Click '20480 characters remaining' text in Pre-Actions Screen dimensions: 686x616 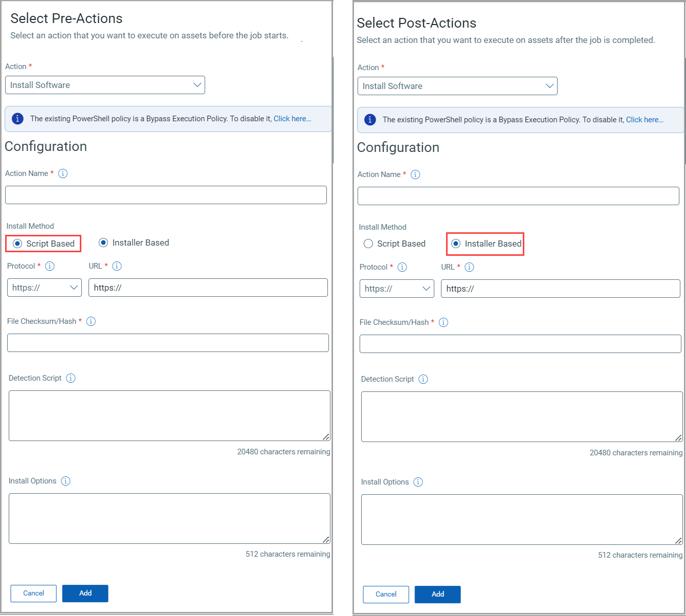click(284, 452)
